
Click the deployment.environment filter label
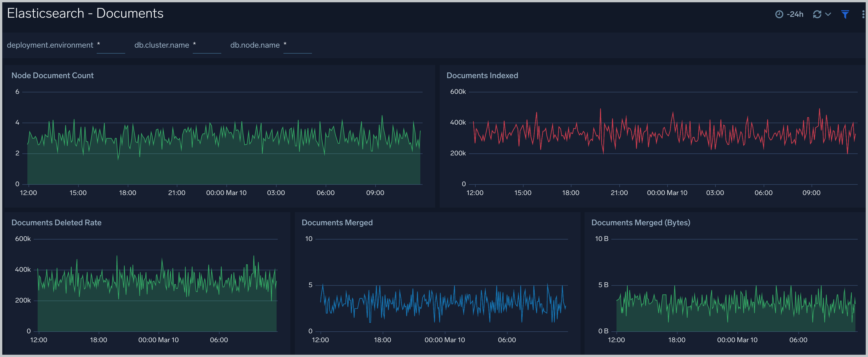(50, 45)
